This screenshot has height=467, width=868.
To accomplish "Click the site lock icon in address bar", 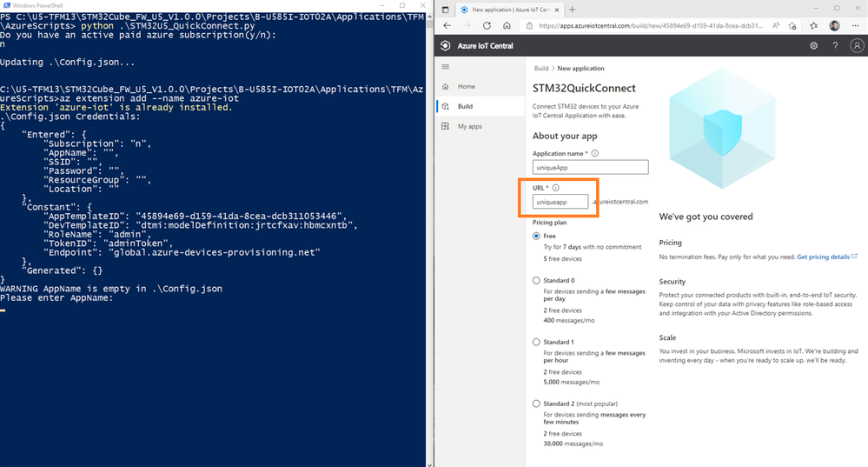I will point(529,25).
